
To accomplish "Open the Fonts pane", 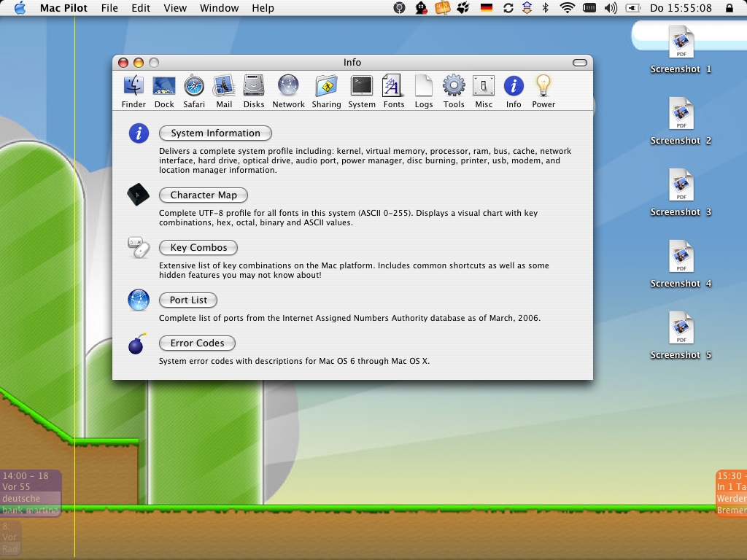I will tap(393, 91).
